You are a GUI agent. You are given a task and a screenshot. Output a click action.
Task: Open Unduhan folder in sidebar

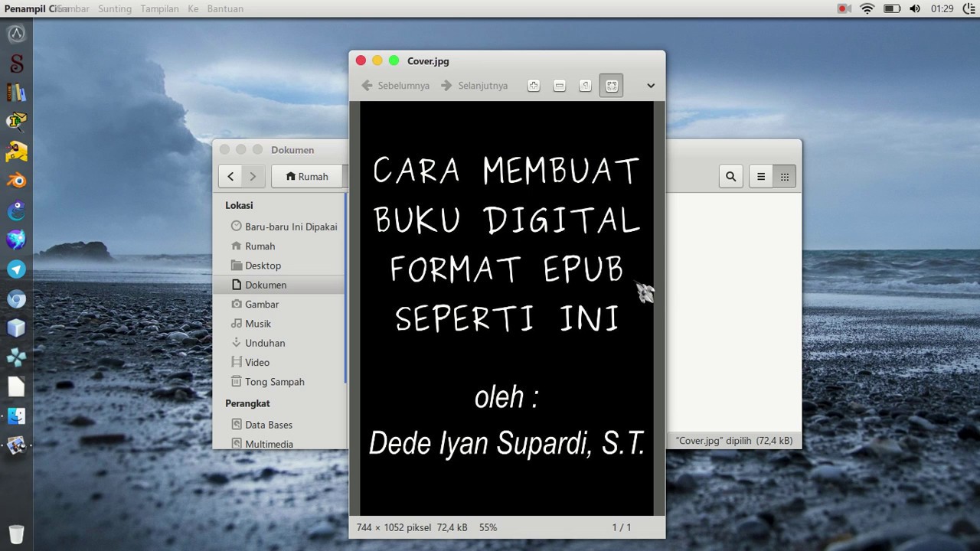[280, 343]
